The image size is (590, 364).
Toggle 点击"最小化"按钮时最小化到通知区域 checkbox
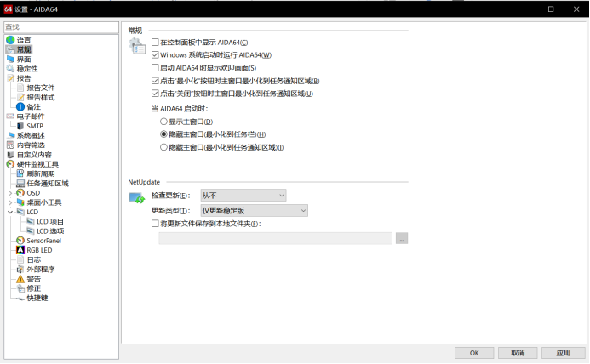tap(155, 81)
